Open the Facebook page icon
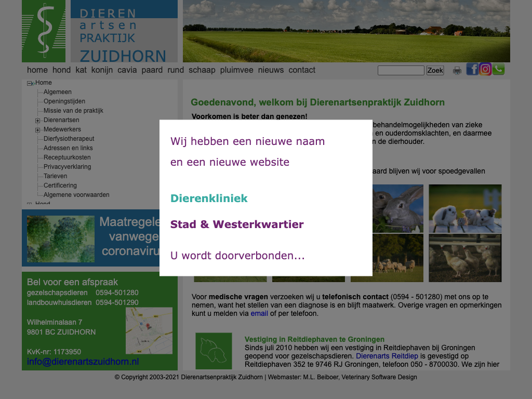This screenshot has height=399, width=532. point(472,69)
